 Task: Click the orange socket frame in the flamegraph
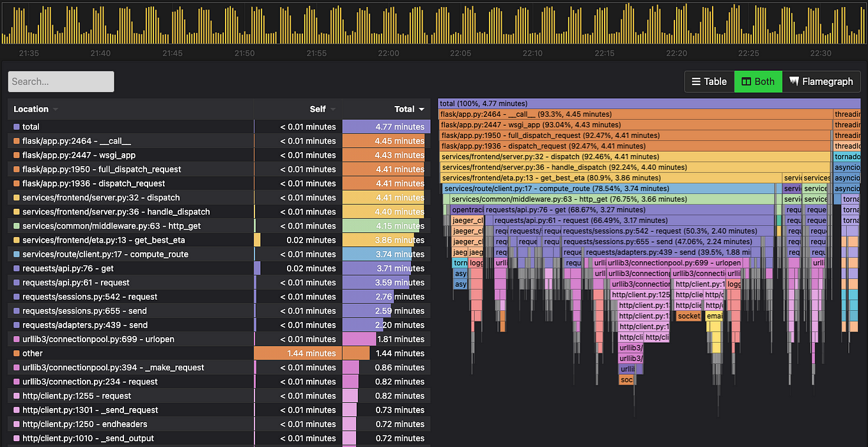[689, 315]
